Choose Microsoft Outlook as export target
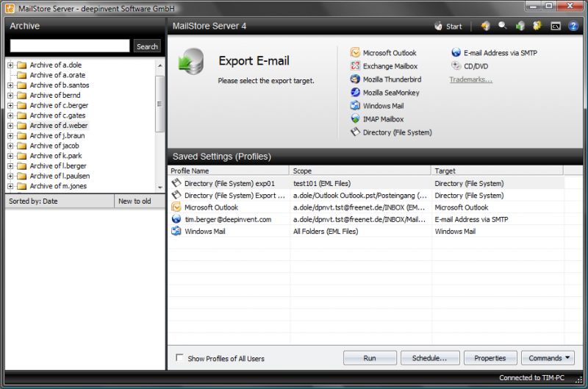 coord(383,53)
